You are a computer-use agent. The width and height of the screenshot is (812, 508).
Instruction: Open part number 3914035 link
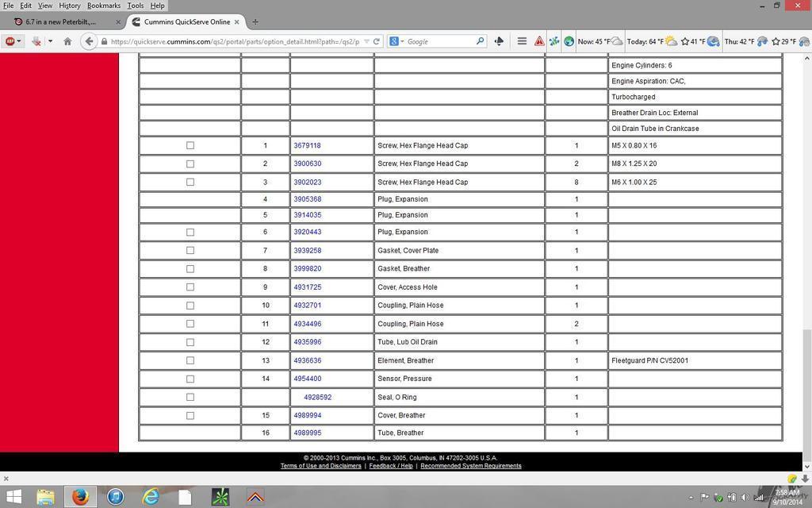tap(308, 214)
